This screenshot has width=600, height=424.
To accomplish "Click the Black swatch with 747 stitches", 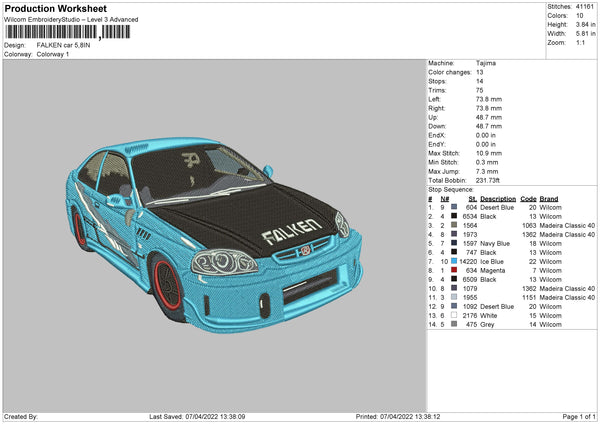I will (x=454, y=252).
